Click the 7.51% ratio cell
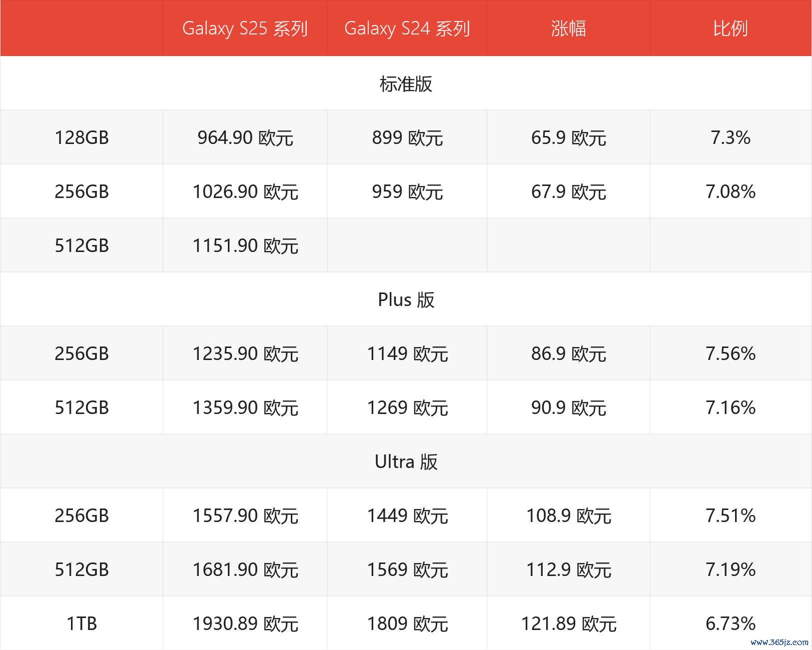Image resolution: width=812 pixels, height=650 pixels. 730,516
